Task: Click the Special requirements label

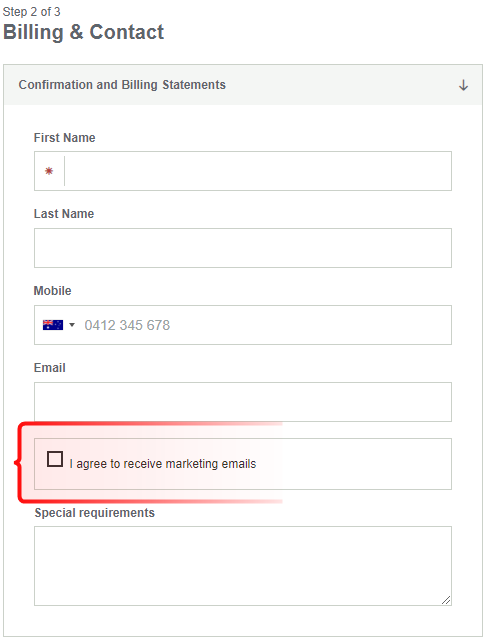Action: pos(94,513)
